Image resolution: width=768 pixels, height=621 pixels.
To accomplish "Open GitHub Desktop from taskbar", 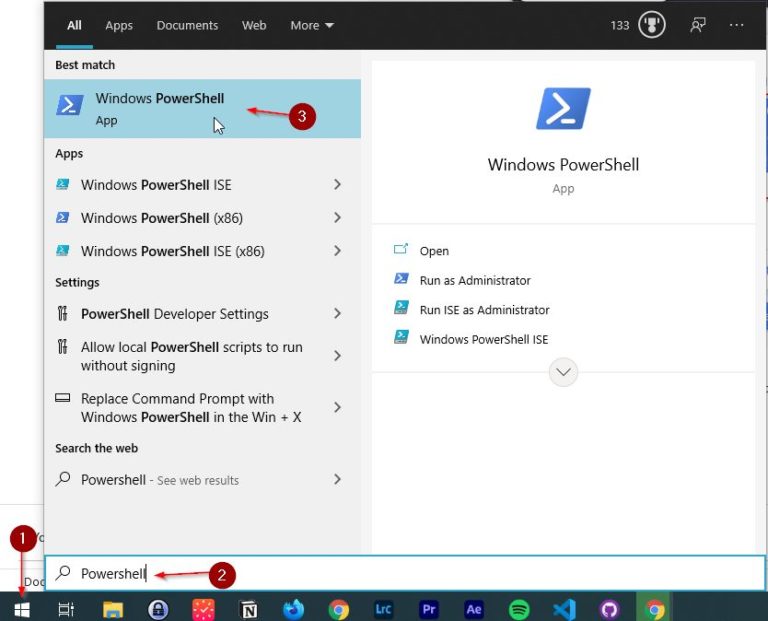I will click(x=609, y=609).
